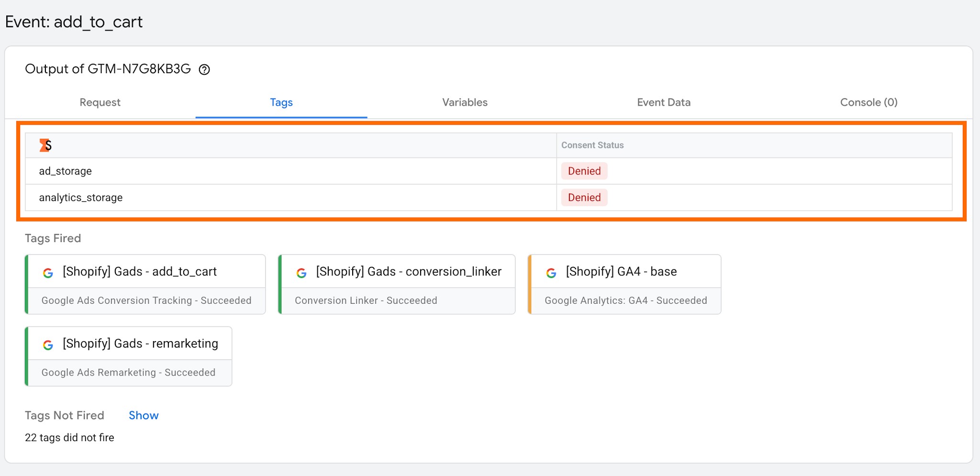Image resolution: width=980 pixels, height=476 pixels.
Task: Open the Variables tab
Action: pyautogui.click(x=465, y=102)
